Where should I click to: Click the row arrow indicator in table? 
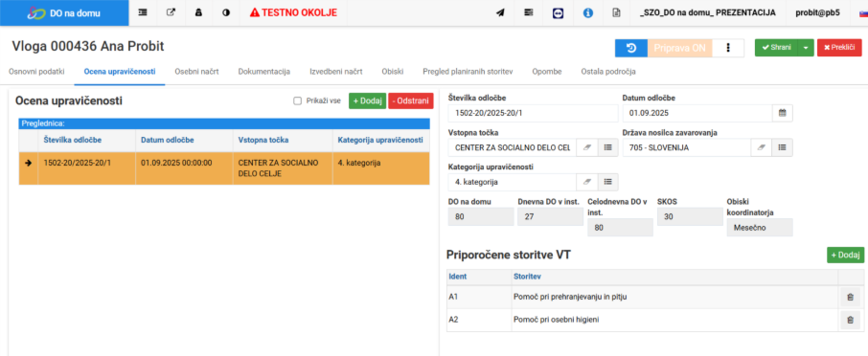28,163
